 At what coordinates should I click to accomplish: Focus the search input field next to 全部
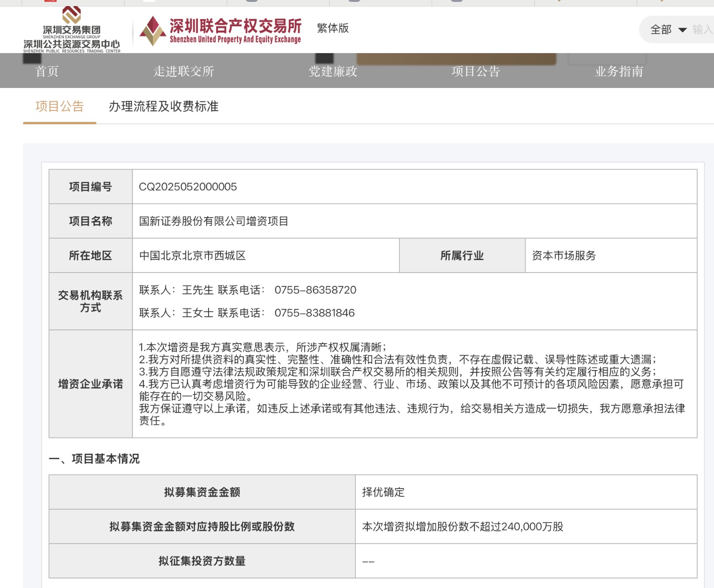coord(702,30)
